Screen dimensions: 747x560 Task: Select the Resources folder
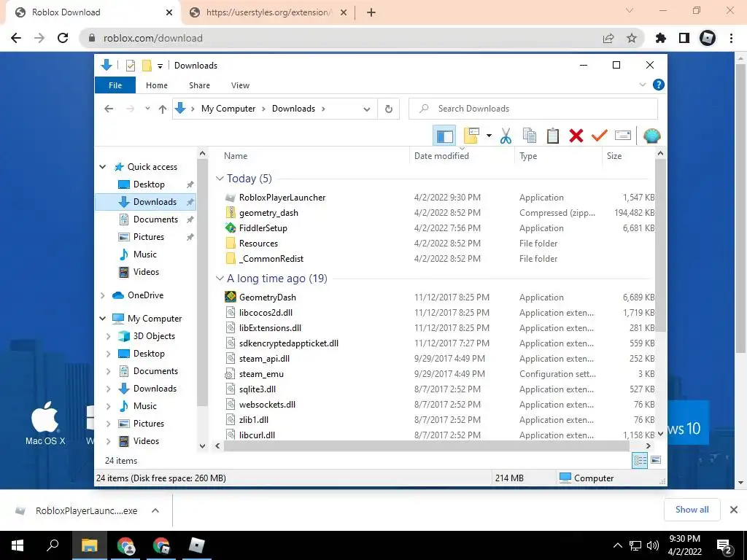point(258,244)
